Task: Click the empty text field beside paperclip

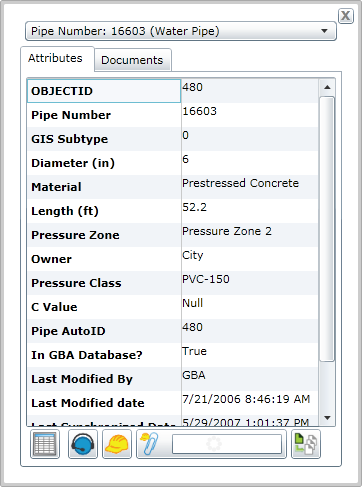Action: click(x=227, y=444)
